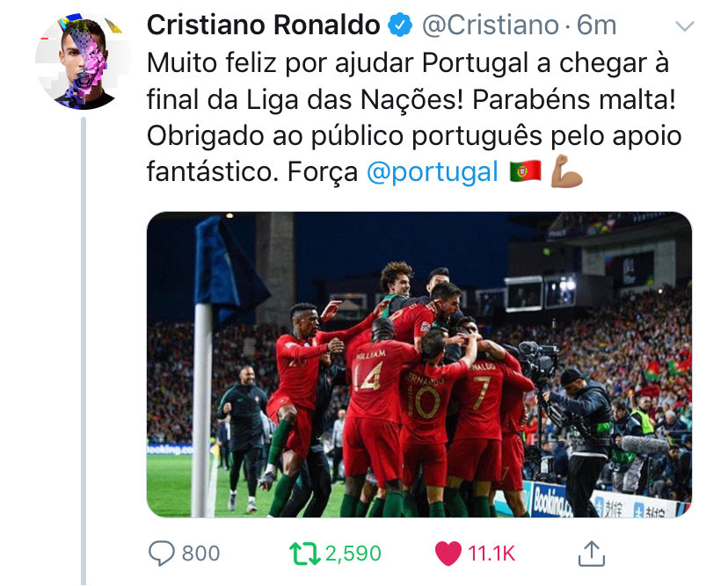This screenshot has width=728, height=586.
Task: Click the flexed biceps emoji
Action: click(566, 170)
